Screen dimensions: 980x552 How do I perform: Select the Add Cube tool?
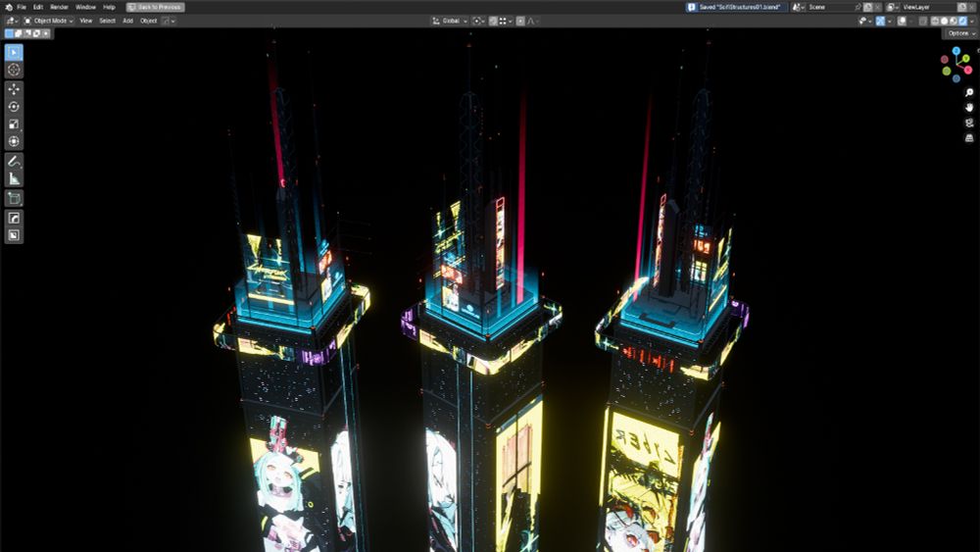[x=14, y=199]
